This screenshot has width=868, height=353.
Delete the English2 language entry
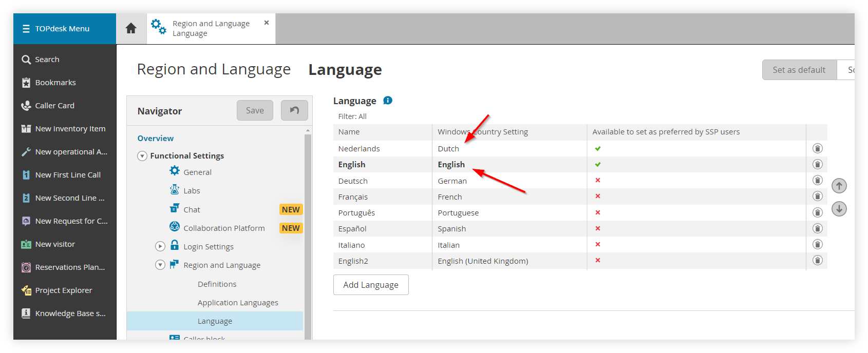coord(818,260)
